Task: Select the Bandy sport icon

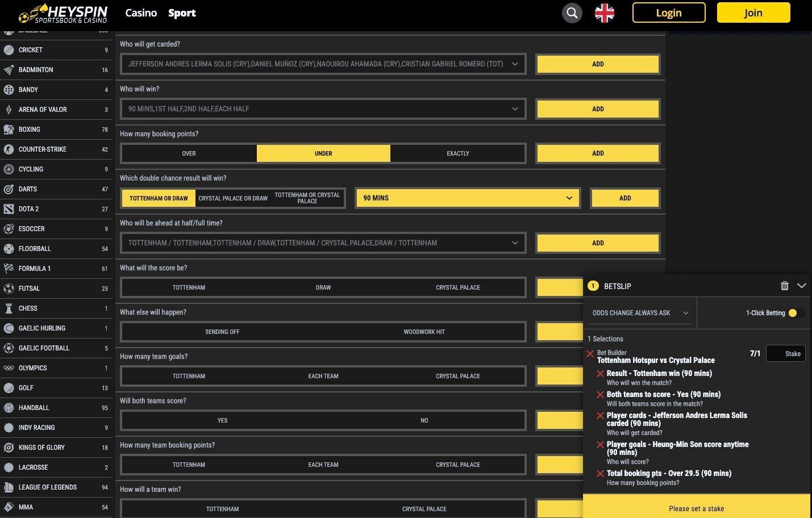Action: [x=9, y=90]
